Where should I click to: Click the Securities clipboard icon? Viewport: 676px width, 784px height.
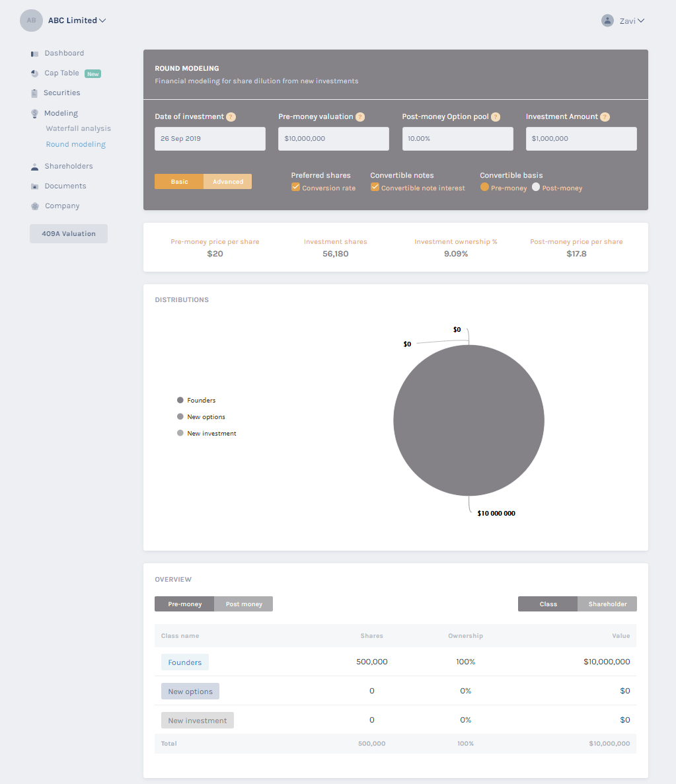click(x=34, y=93)
